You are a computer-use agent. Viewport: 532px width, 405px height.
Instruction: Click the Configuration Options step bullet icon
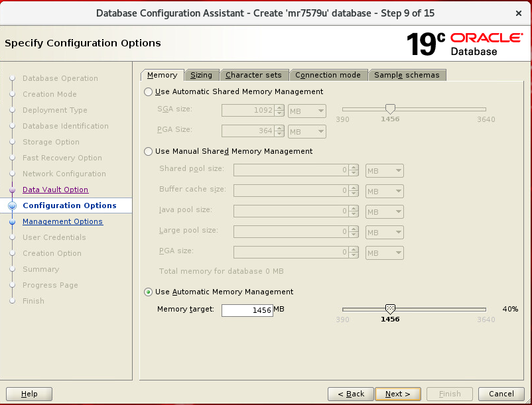(12, 205)
